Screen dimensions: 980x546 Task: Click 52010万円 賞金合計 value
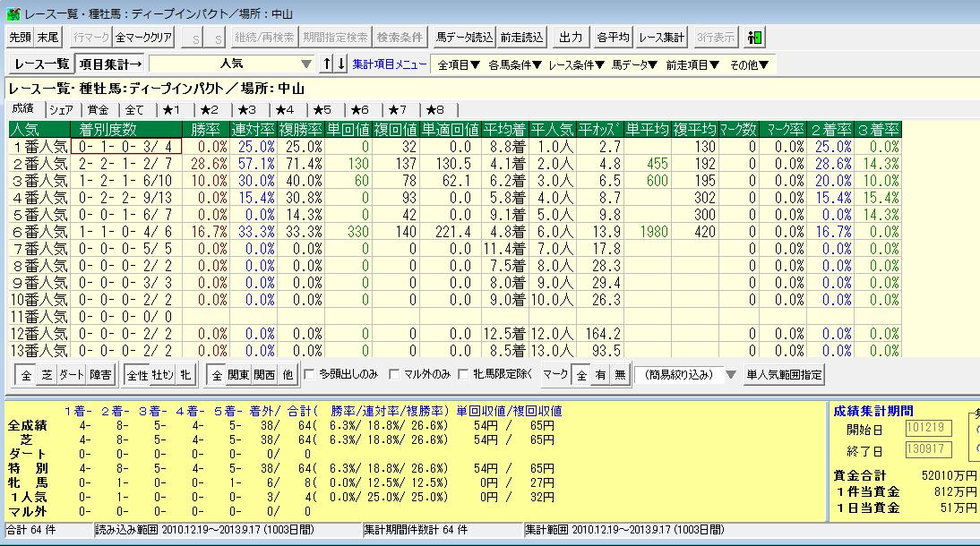click(949, 475)
